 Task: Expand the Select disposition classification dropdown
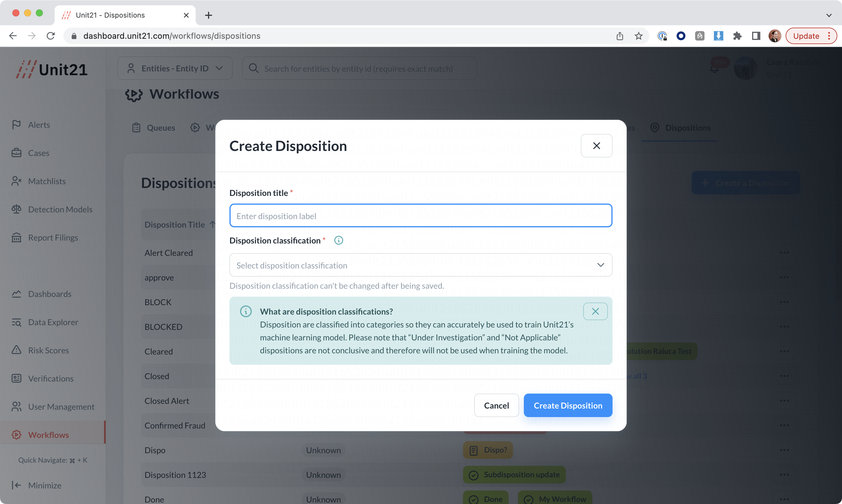coord(420,265)
